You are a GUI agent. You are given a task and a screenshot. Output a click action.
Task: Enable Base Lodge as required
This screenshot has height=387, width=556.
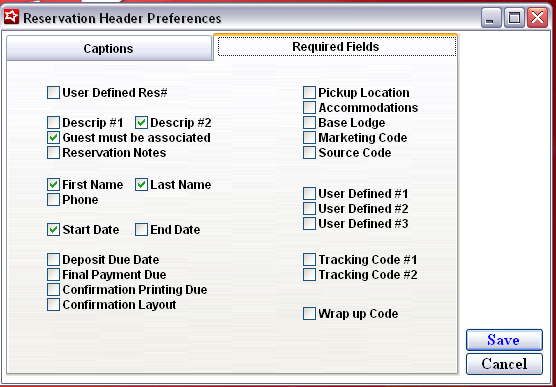click(x=309, y=122)
